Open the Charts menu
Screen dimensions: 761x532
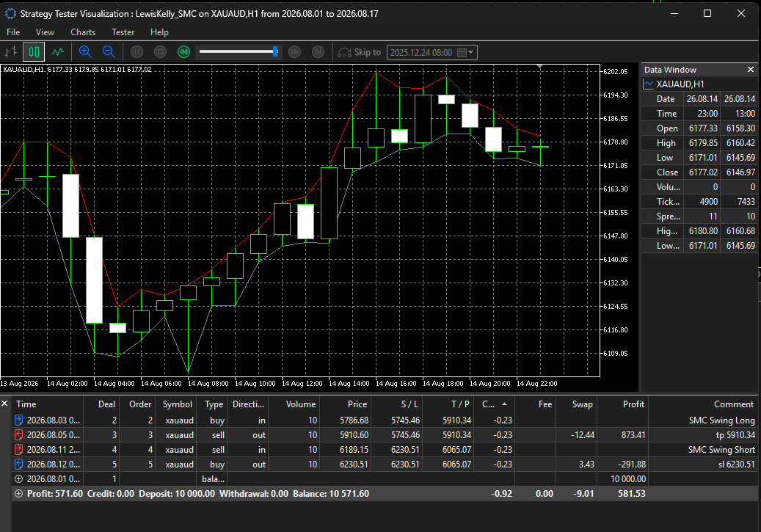(x=83, y=32)
